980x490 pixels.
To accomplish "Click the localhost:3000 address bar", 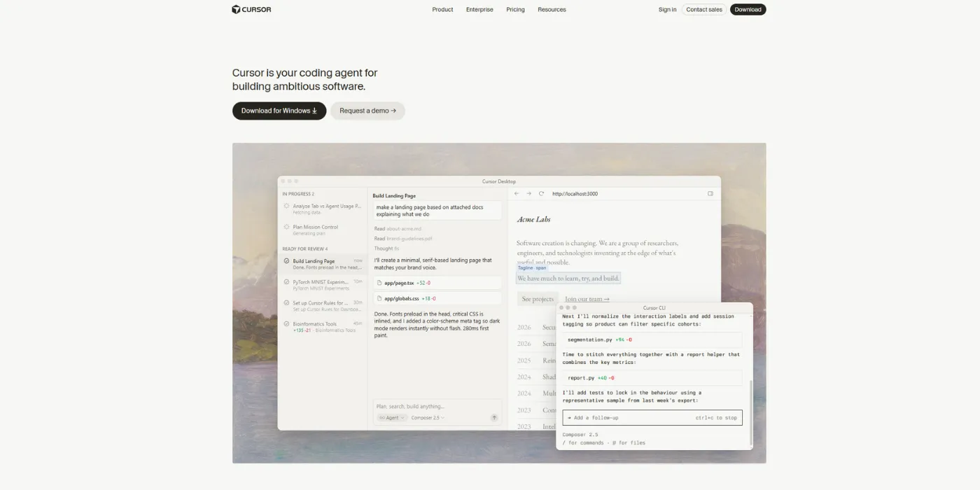I will point(575,194).
